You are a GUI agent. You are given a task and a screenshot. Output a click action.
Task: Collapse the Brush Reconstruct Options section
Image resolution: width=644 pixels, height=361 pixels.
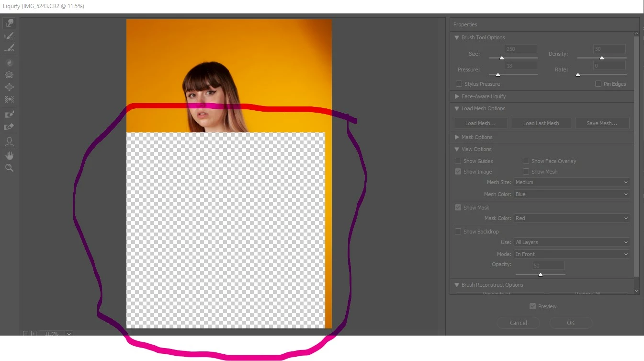[457, 285]
